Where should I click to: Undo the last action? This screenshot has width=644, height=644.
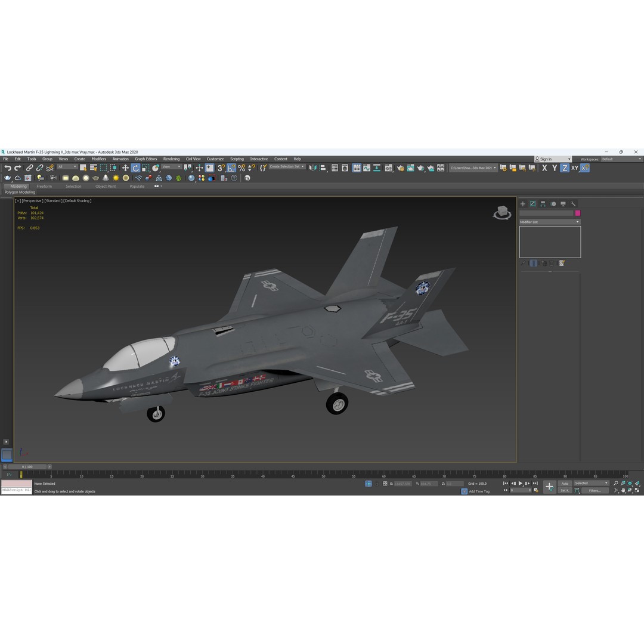pyautogui.click(x=8, y=168)
